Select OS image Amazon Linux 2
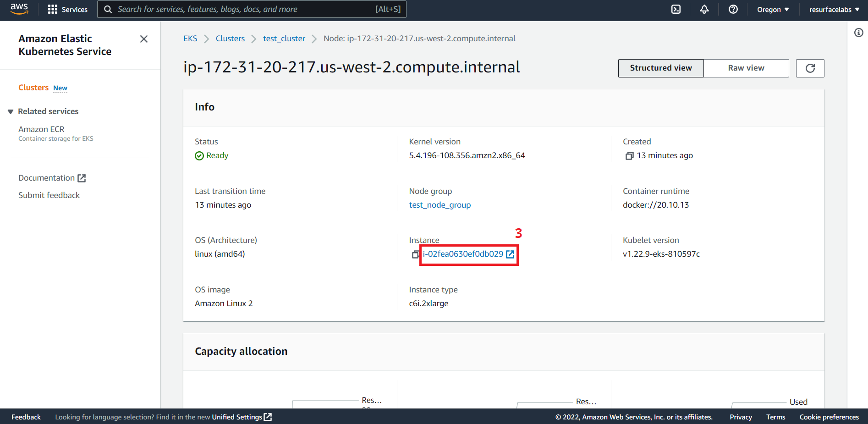This screenshot has width=868, height=424. [x=224, y=303]
